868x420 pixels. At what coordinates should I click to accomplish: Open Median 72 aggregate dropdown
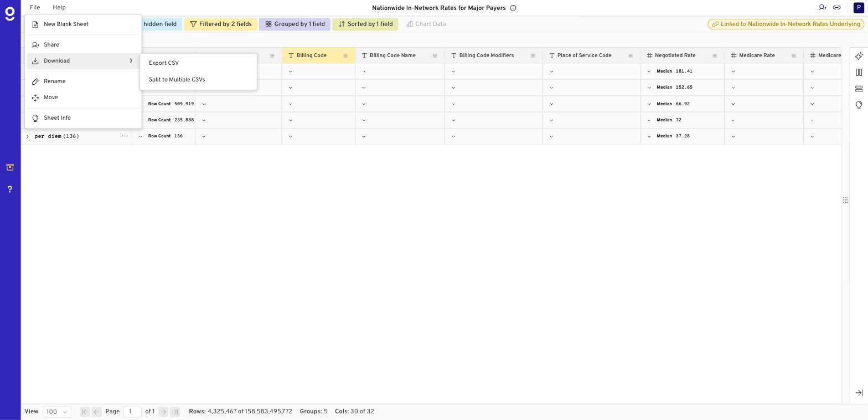[x=649, y=120]
